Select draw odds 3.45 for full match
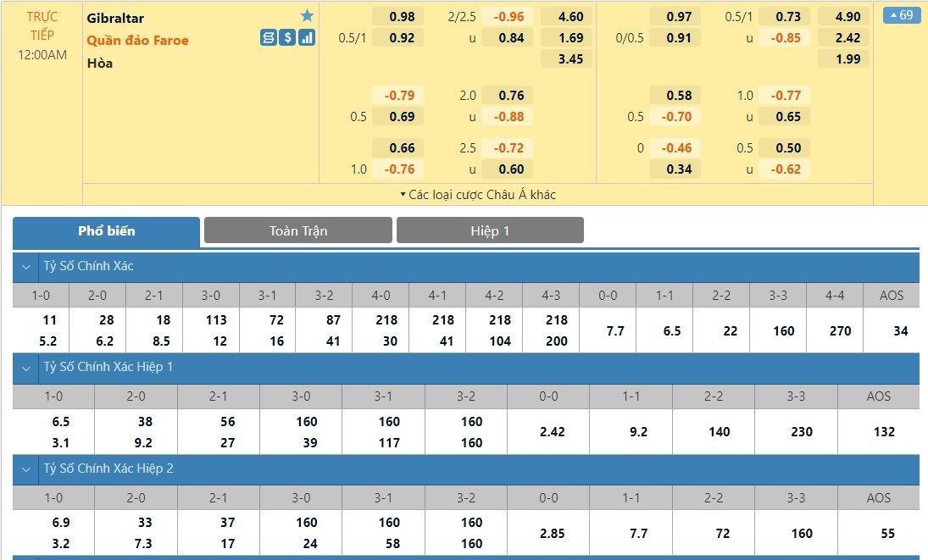928x560 pixels. pos(571,58)
